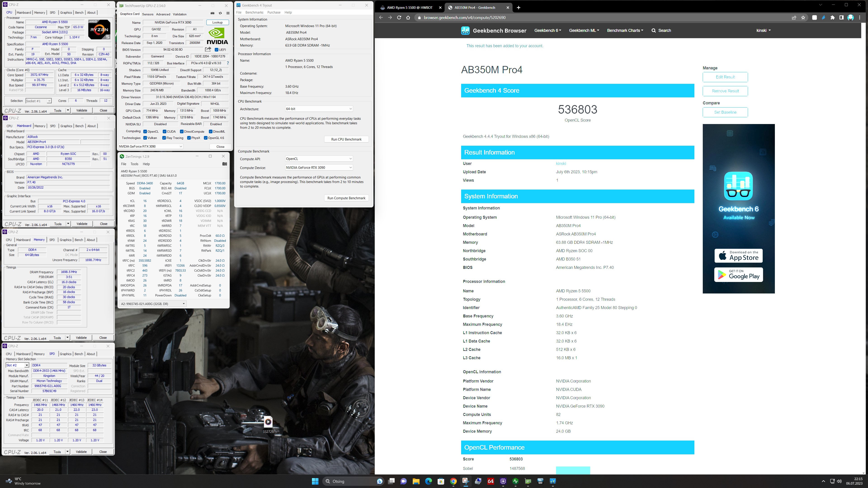
Task: Toggle the OpenGL 4.6 checkbox
Action: coord(205,138)
